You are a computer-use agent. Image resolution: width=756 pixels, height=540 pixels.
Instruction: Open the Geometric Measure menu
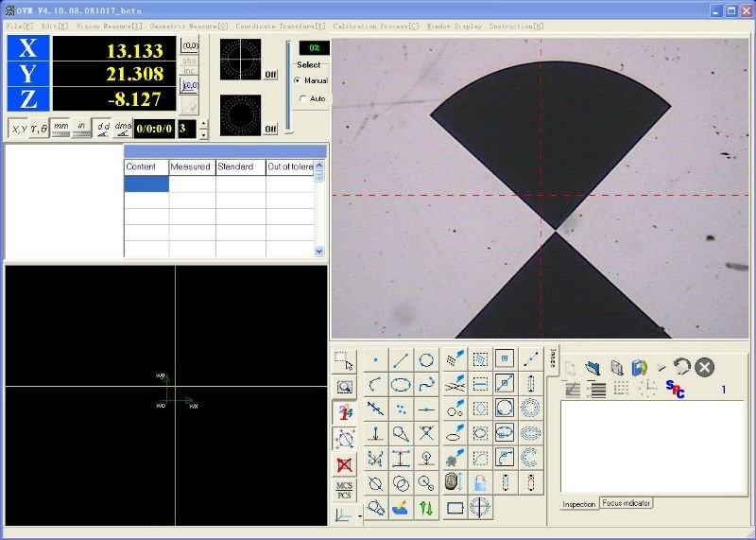[188, 26]
